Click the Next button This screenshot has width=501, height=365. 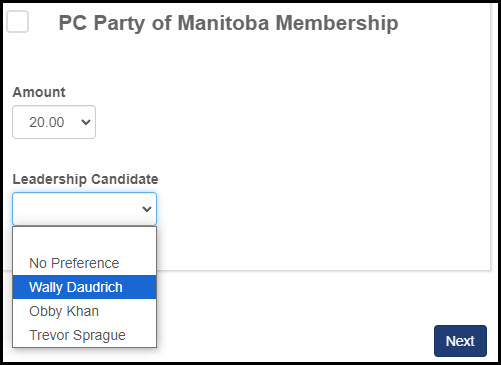[x=460, y=341]
